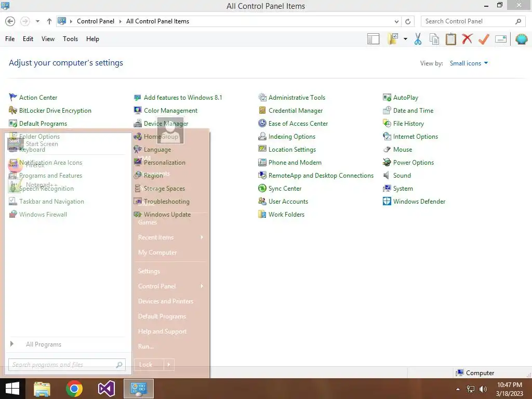Open the File menu
532x399 pixels.
[x=10, y=38]
